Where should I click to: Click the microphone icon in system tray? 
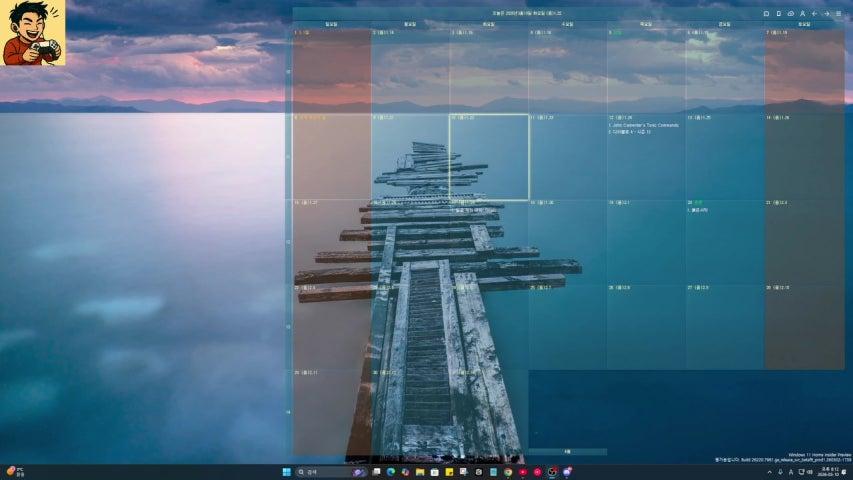(x=781, y=472)
